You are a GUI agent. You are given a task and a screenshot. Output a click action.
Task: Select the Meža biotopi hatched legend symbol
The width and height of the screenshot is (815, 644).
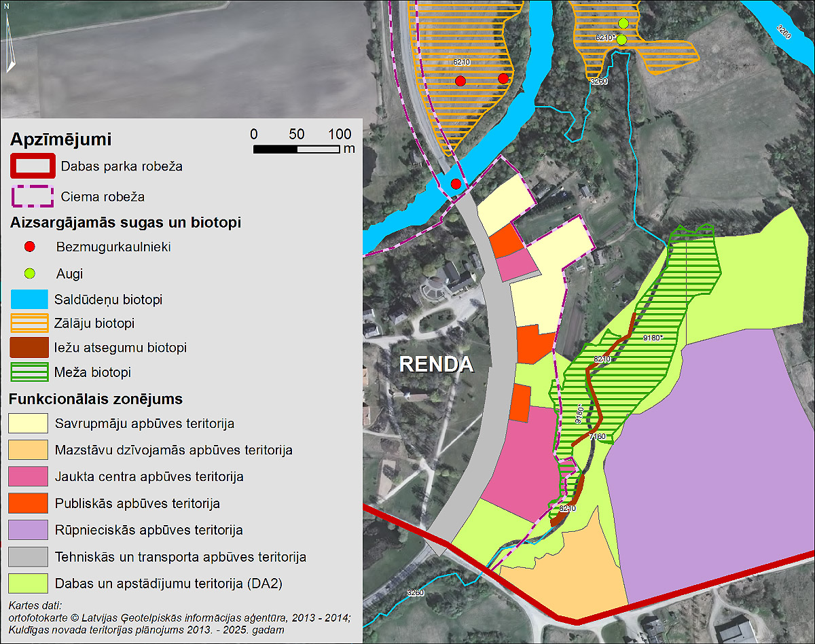[29, 372]
